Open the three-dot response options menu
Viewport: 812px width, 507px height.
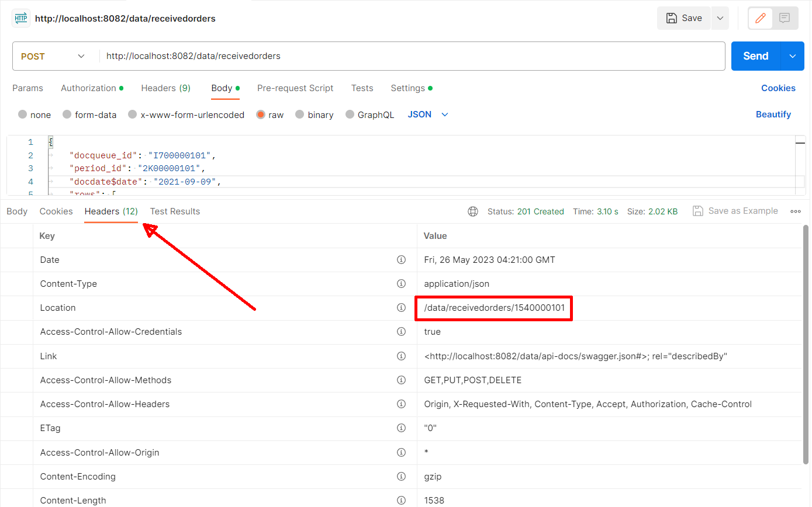(x=796, y=211)
